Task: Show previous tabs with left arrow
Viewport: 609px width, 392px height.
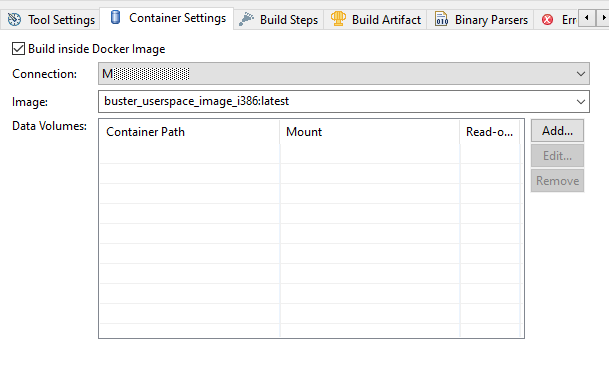Action: coord(586,18)
